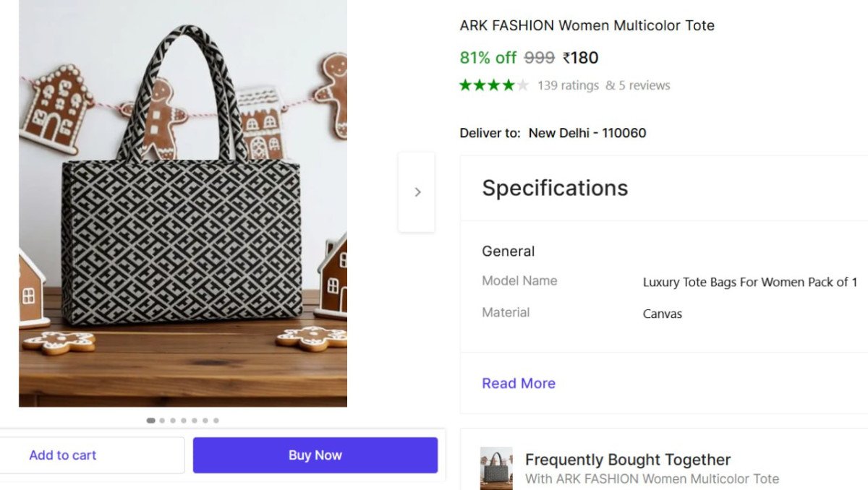Screen dimensions: 868x490
Task: Click the Frequently Bought Together heading
Action: pyautogui.click(x=627, y=460)
